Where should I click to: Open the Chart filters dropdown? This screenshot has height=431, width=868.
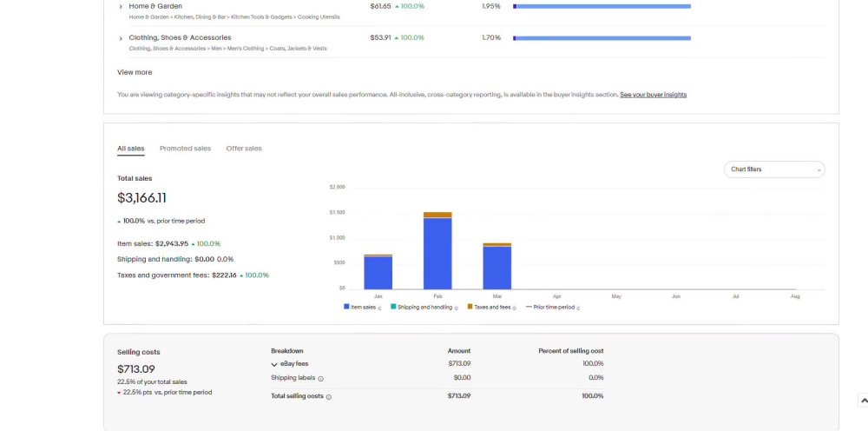pyautogui.click(x=774, y=169)
